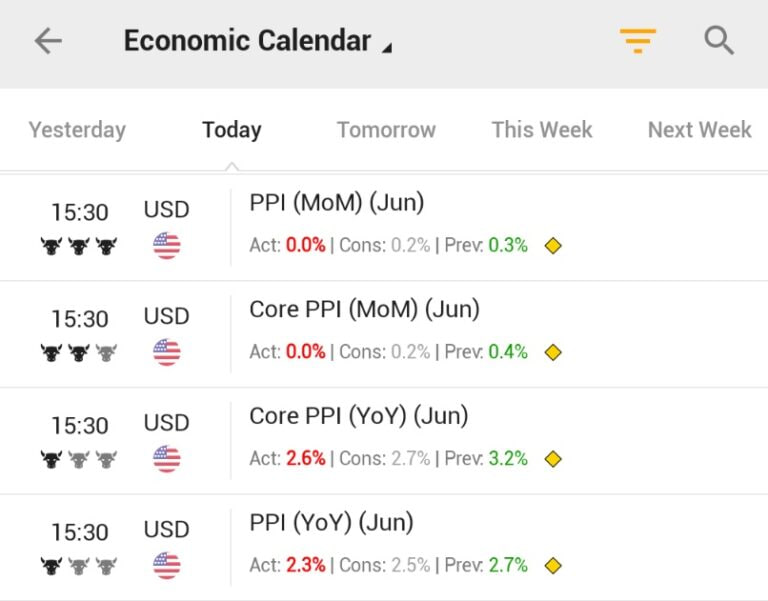The width and height of the screenshot is (768, 601).
Task: Tap yellow diamond on PPI (MoM) row
Action: [x=553, y=245]
